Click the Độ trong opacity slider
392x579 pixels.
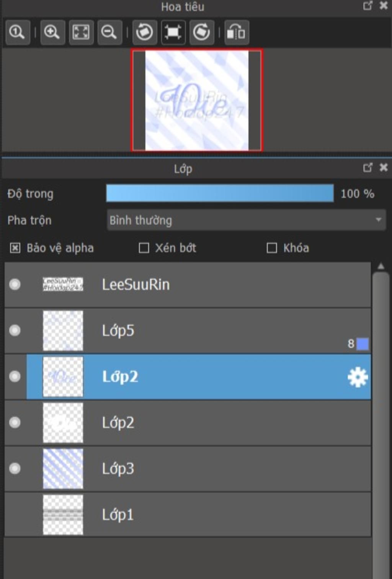[x=220, y=193]
